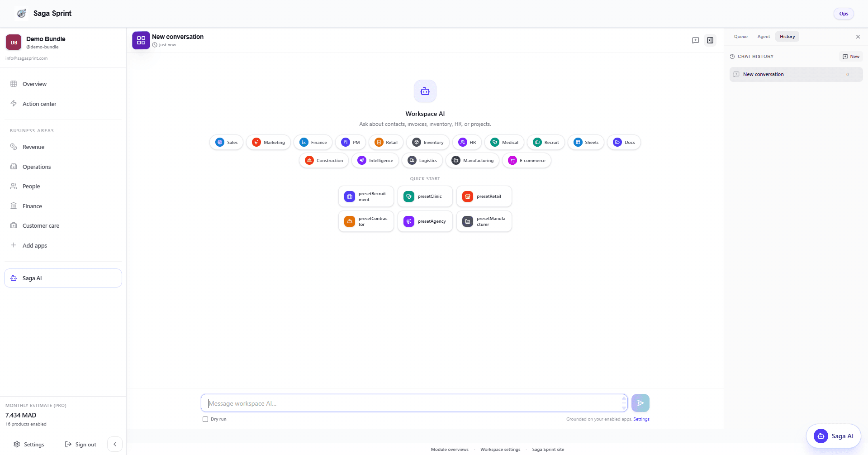Toggle the side panel icon in header
Screen dimensions: 868x455
coord(710,40)
